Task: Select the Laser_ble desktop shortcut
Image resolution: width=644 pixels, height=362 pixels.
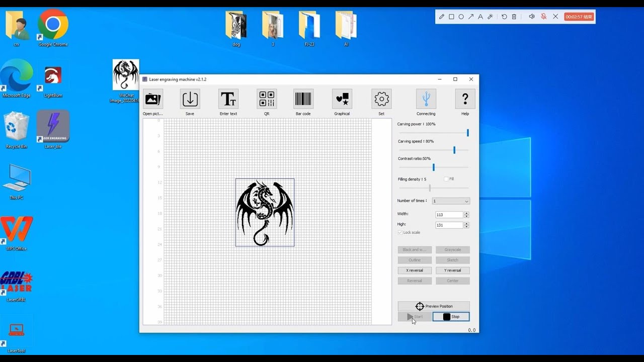Action: coord(53,130)
